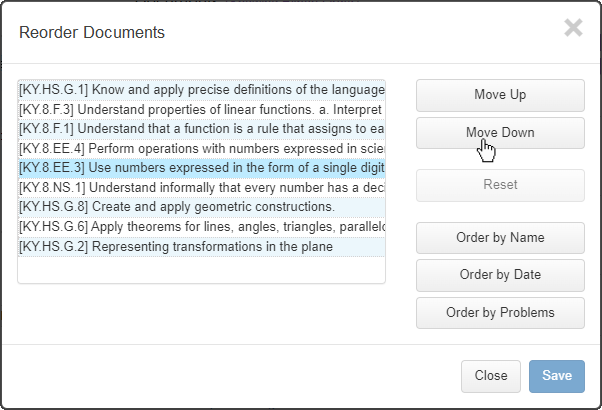Choose the KY.HS.G.6 apply theorems item
The image size is (602, 410).
click(202, 227)
